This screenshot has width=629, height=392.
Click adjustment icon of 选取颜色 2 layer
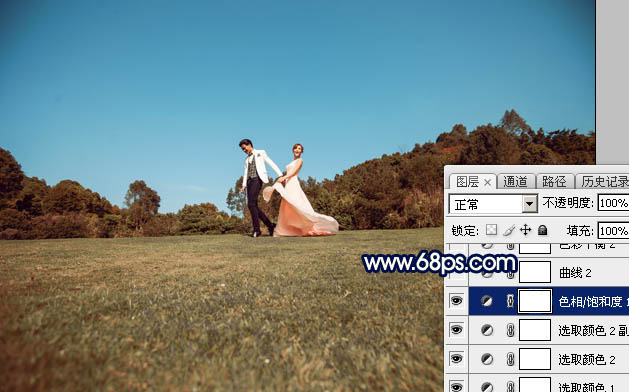tap(487, 359)
